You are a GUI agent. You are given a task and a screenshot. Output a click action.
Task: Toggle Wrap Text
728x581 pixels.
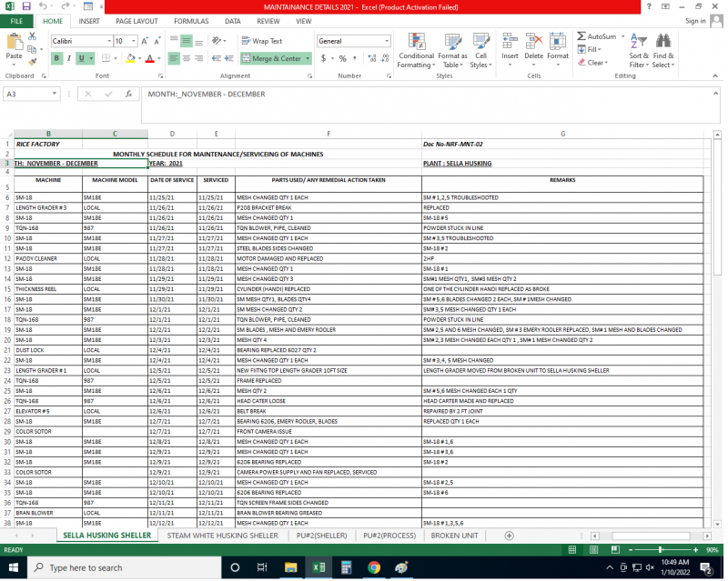[x=262, y=41]
